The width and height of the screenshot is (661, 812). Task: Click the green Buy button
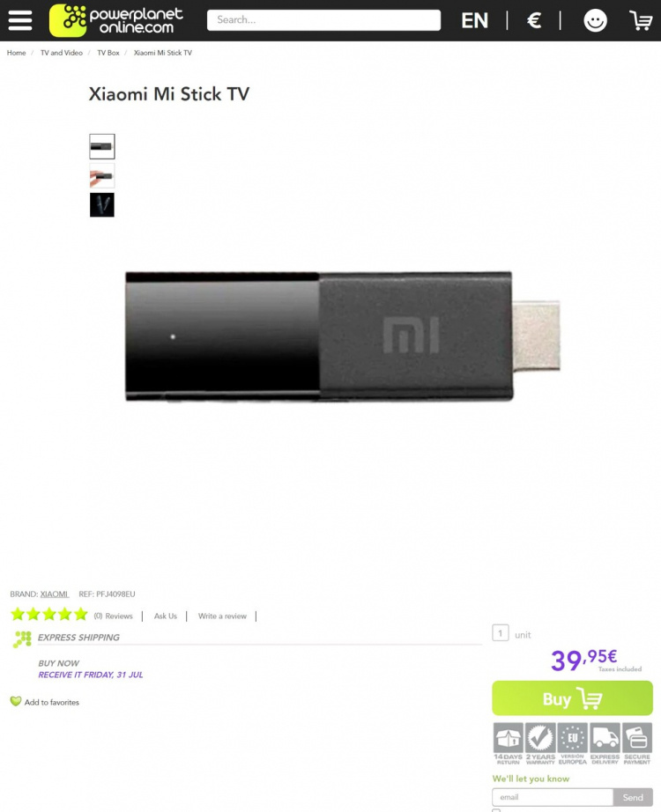pos(572,698)
